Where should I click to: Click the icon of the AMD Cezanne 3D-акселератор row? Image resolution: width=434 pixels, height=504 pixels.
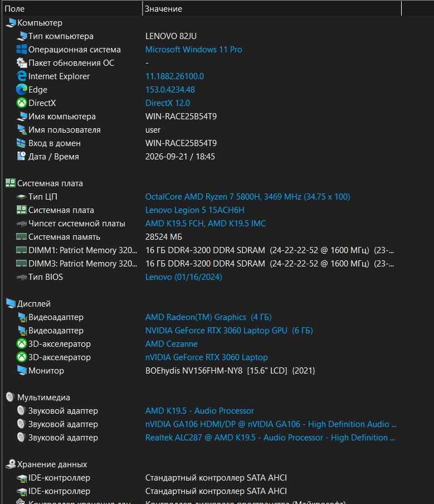(22, 344)
